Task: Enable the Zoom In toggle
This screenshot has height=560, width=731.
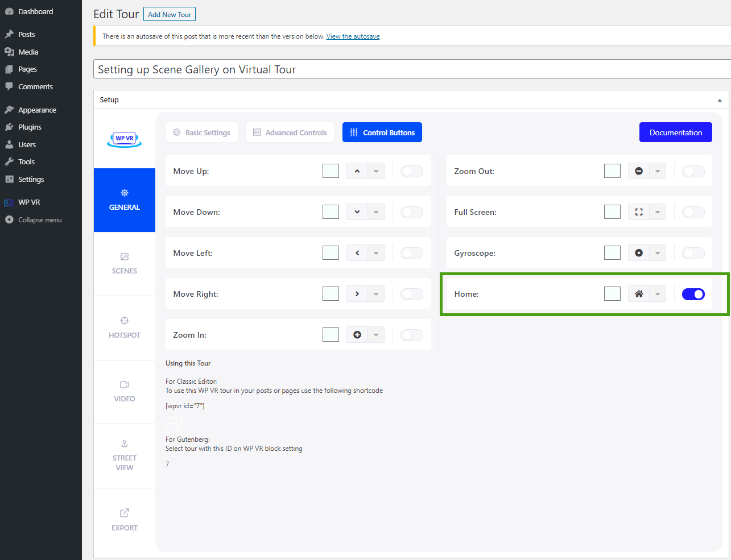Action: (x=412, y=335)
